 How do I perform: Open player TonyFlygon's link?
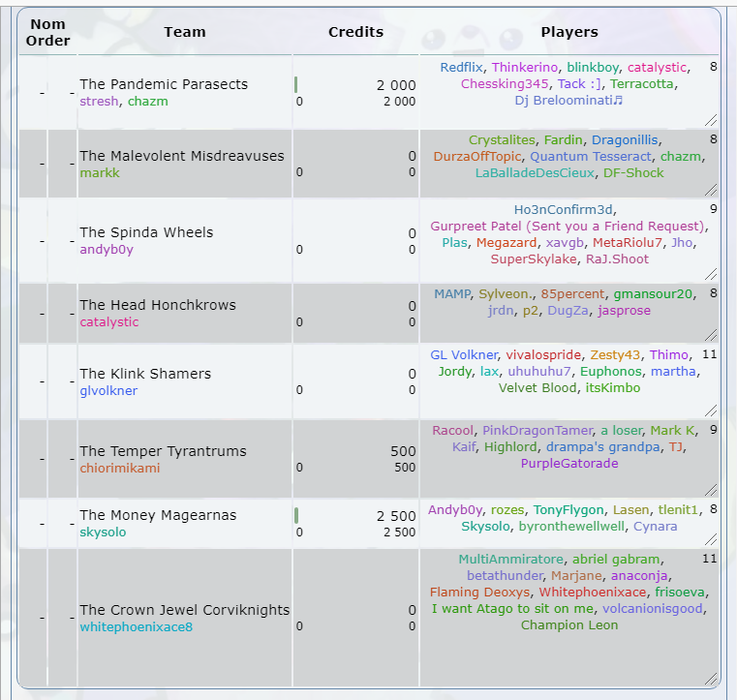tap(568, 510)
